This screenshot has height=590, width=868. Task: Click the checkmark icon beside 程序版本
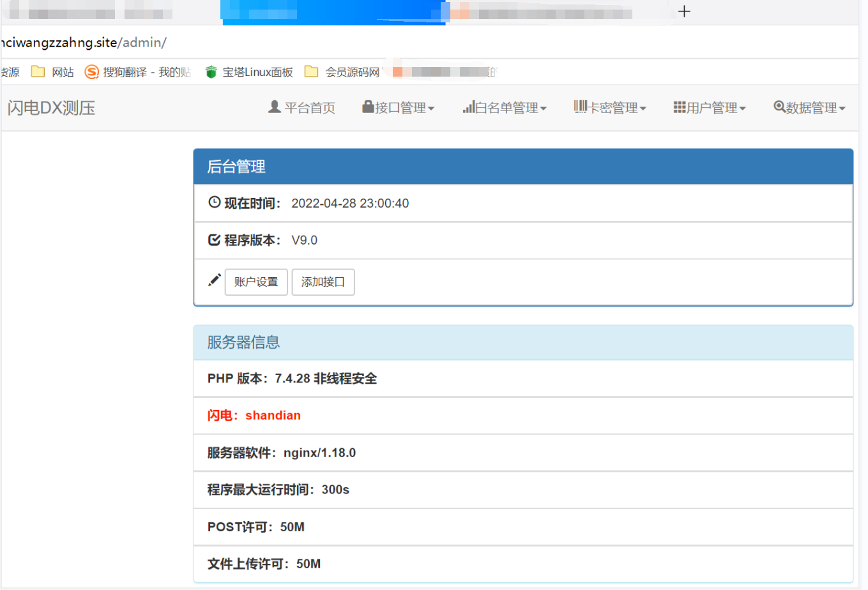214,240
